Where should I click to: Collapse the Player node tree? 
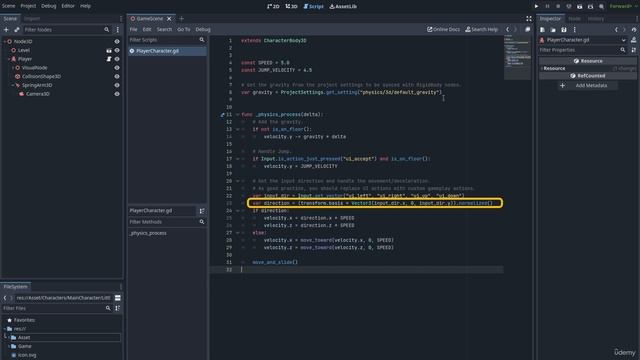(x=9, y=59)
